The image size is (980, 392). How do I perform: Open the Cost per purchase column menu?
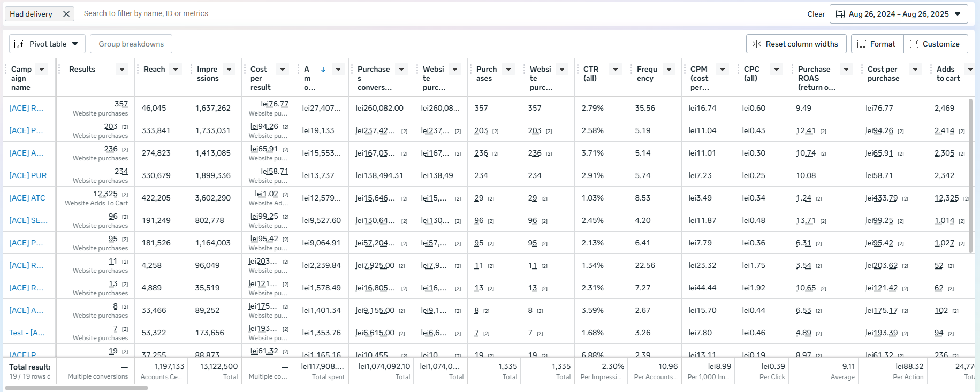915,69
